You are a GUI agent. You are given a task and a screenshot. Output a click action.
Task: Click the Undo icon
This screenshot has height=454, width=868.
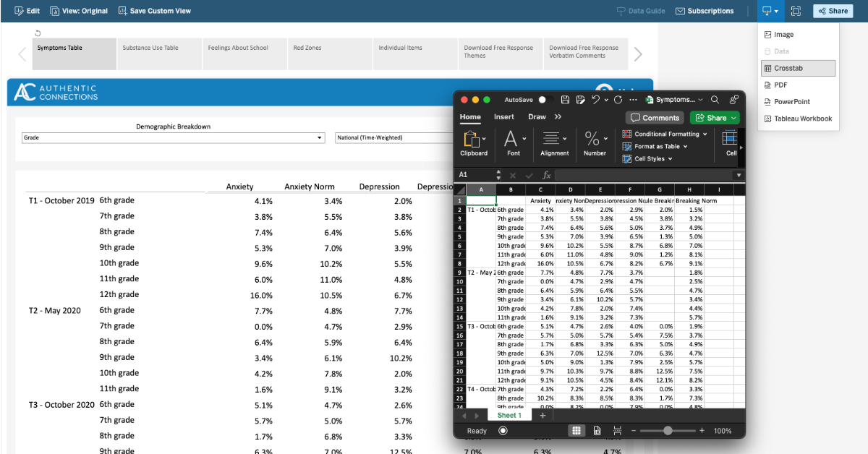595,100
